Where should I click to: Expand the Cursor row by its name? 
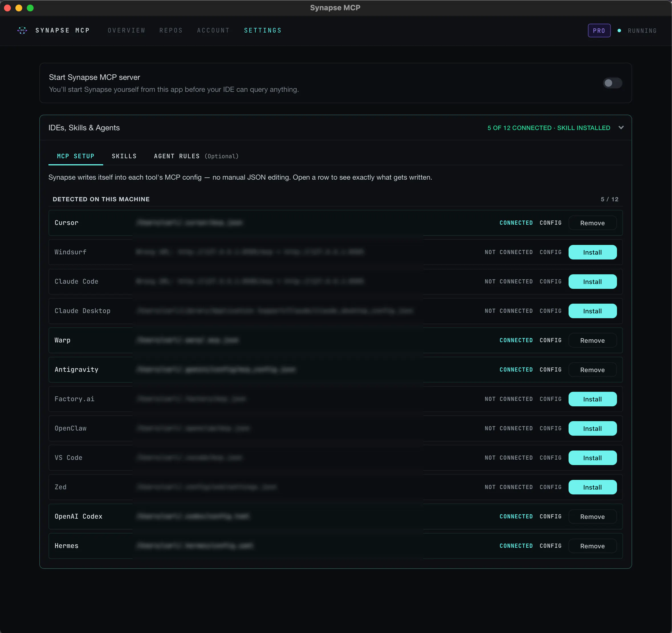[67, 223]
